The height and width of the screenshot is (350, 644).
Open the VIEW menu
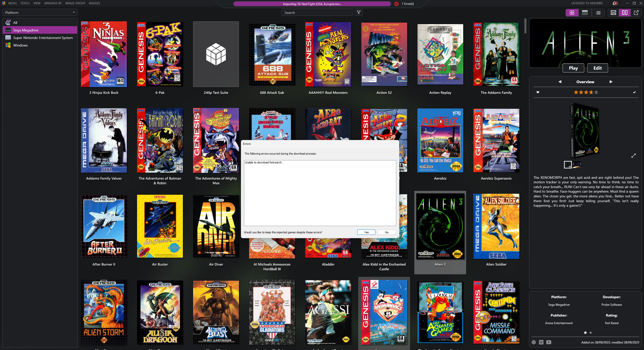pos(37,3)
